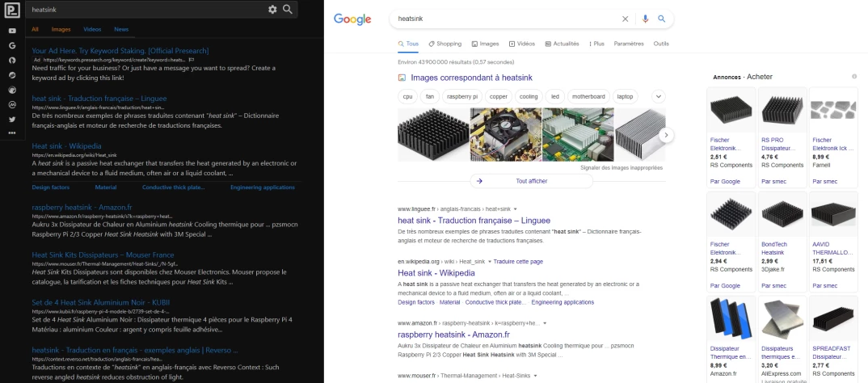Select the YouTube provider icon in sidebar
The height and width of the screenshot is (383, 868).
click(12, 31)
